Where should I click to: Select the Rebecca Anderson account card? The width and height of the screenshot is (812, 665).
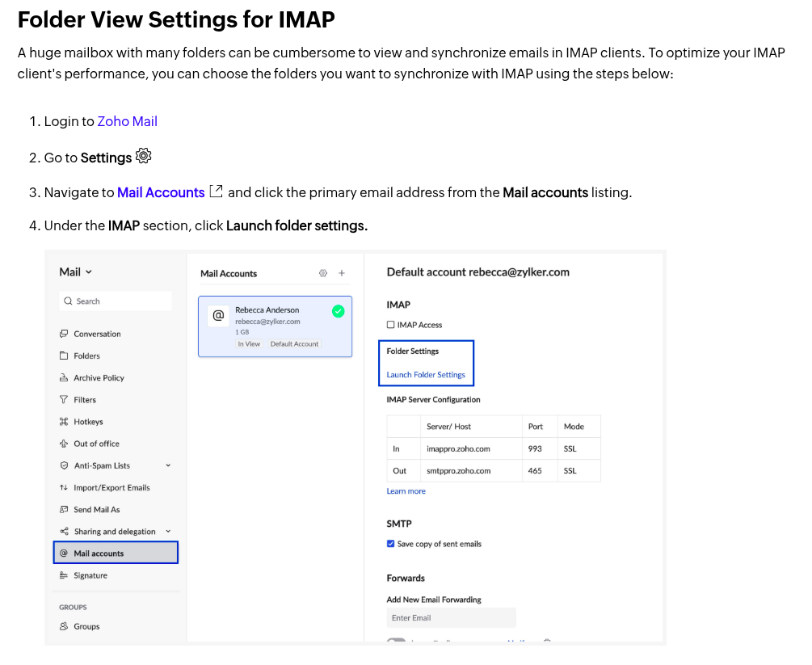275,326
